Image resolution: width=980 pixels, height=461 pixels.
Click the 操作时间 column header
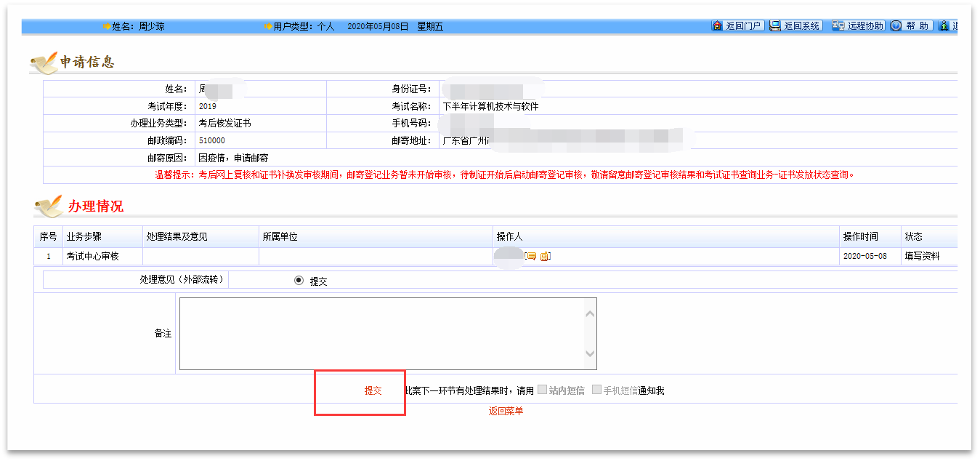click(x=860, y=236)
